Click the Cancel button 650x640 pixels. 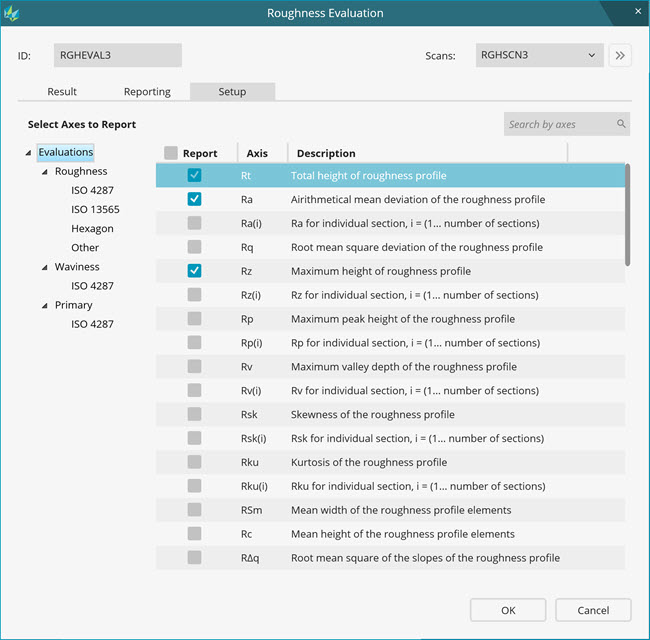coord(593,610)
